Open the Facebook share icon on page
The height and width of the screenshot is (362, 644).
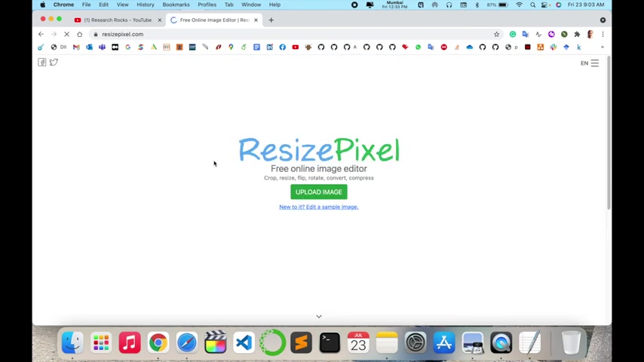(x=42, y=62)
